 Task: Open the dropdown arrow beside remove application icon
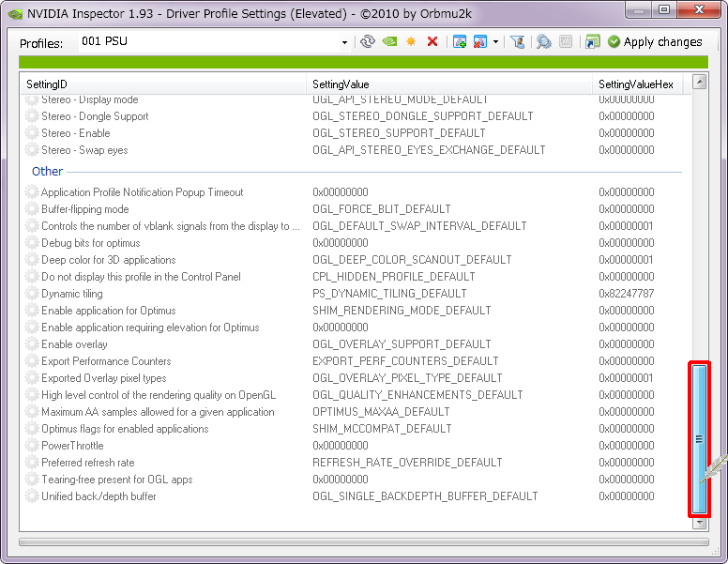pos(496,42)
